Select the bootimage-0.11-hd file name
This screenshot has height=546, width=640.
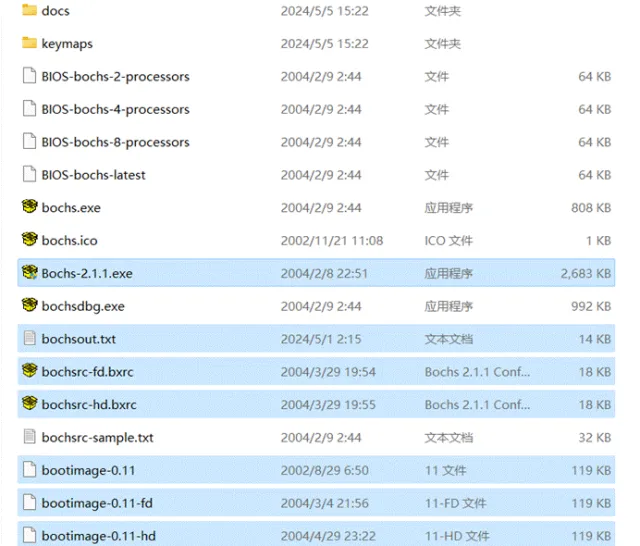pyautogui.click(x=99, y=536)
